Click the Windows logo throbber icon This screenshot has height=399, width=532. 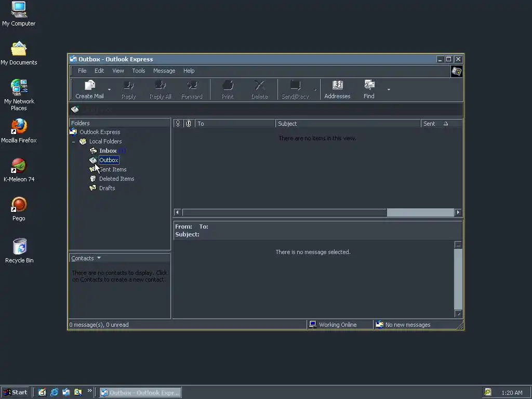456,71
